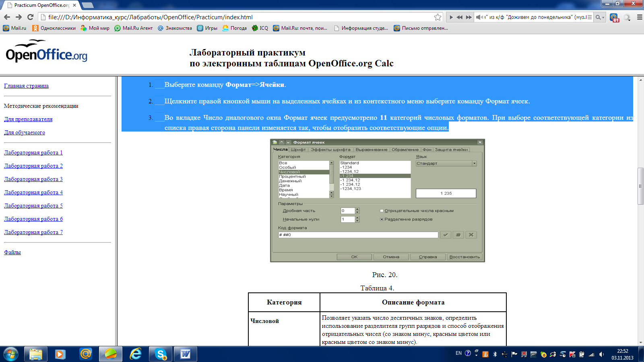Open the Для преподавателя link

point(28,119)
